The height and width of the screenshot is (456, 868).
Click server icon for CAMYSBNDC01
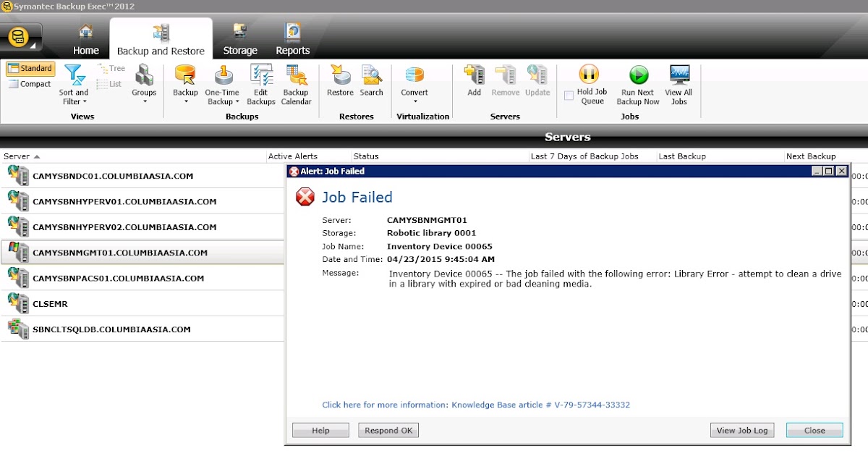coord(18,175)
